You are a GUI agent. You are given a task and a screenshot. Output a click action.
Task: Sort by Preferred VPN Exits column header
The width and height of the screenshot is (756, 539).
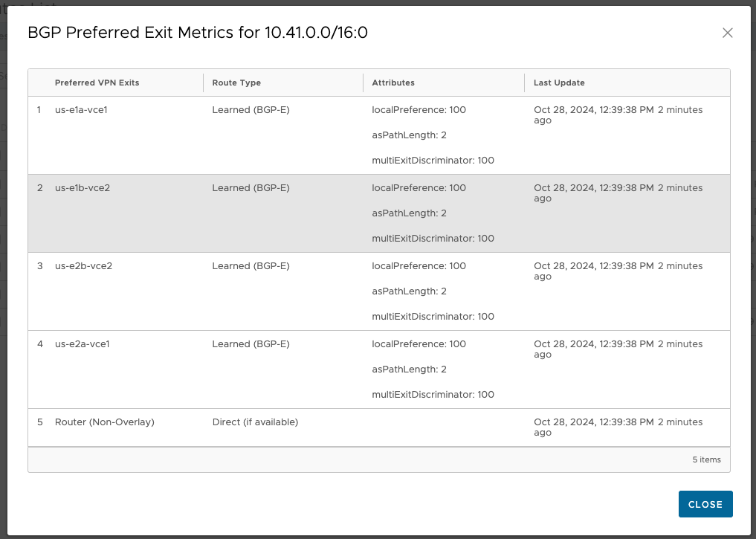[x=97, y=83]
